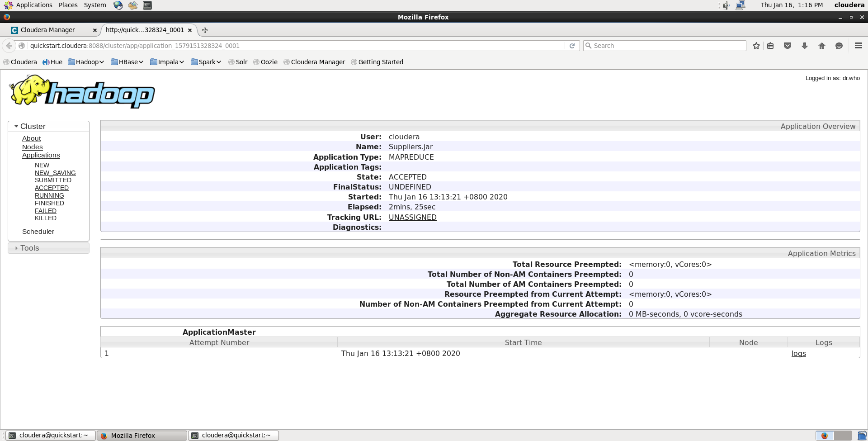868x441 pixels.
Task: Open Getting Started bookmark
Action: [x=377, y=62]
